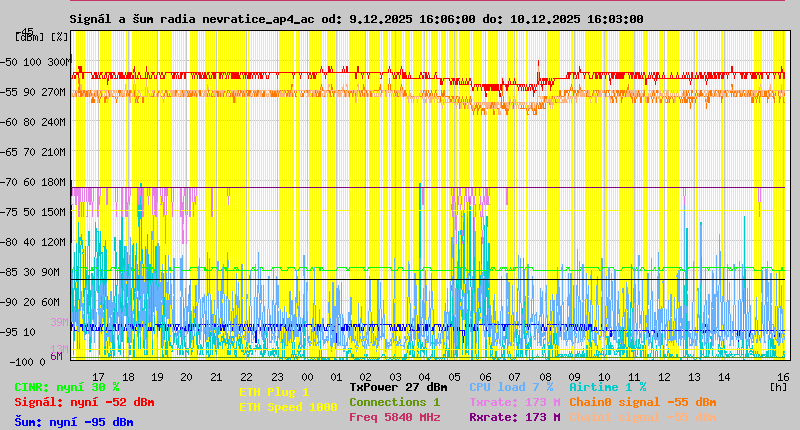Click hour label "04" on time axis
Viewport: 800px width, 430px height.
click(424, 377)
